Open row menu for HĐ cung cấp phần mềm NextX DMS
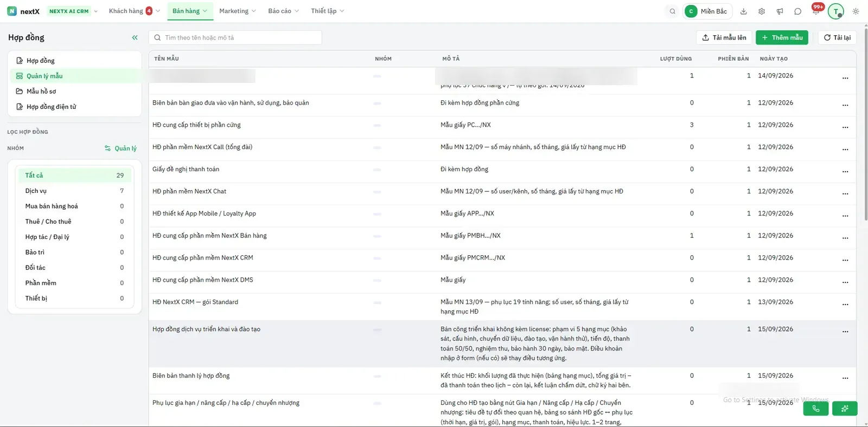 (845, 282)
